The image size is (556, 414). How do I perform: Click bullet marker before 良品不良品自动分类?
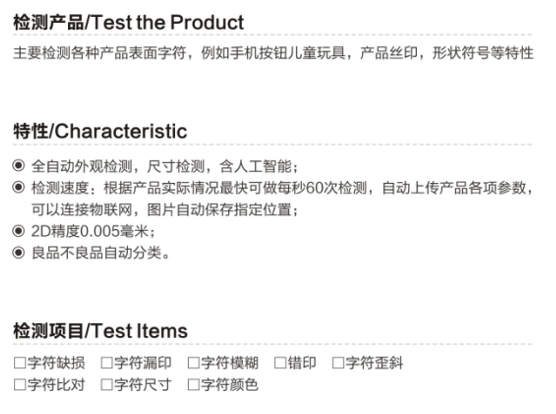[x=18, y=253]
